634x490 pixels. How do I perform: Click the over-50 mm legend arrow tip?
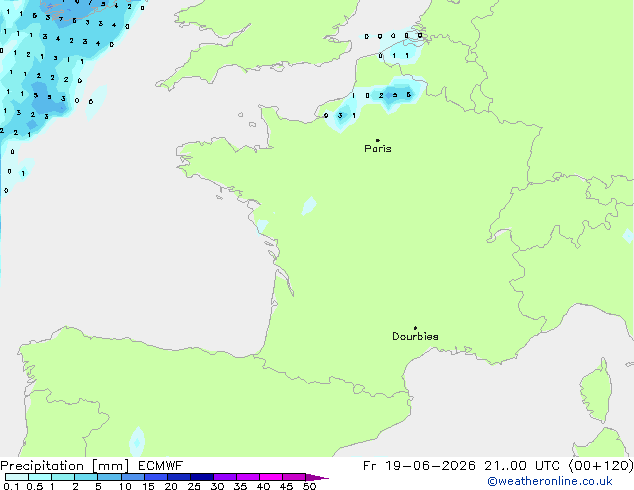click(317, 477)
